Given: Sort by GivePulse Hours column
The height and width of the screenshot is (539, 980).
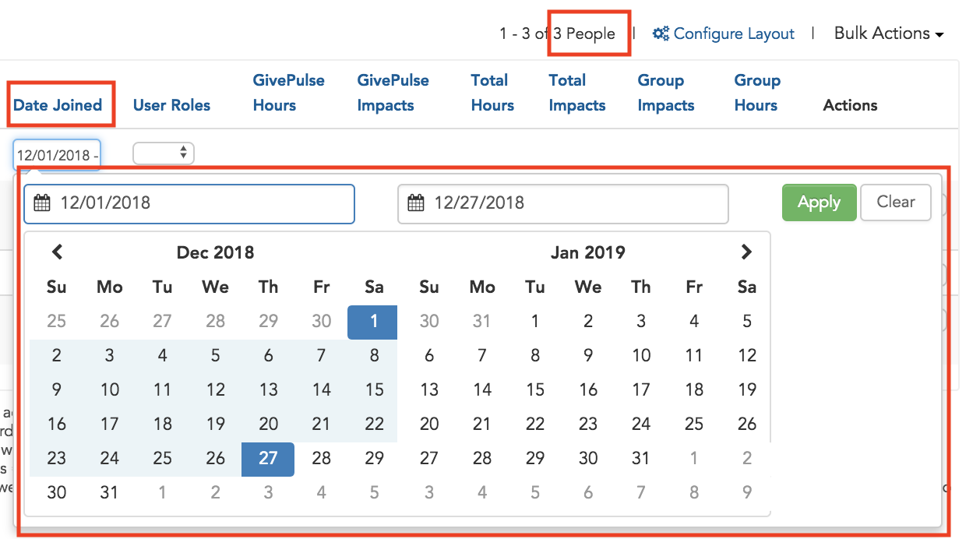Looking at the screenshot, I should pos(289,93).
